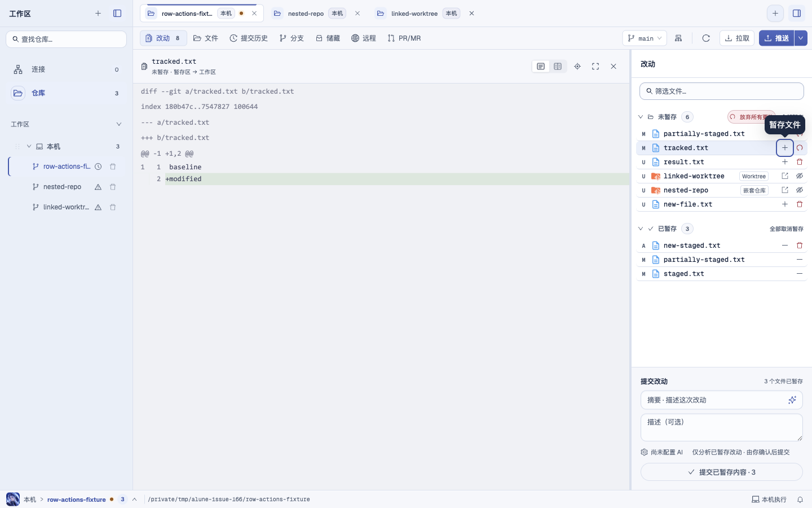Screen dimensions: 812x508
Task: Toggle the right changes panel
Action: click(797, 14)
